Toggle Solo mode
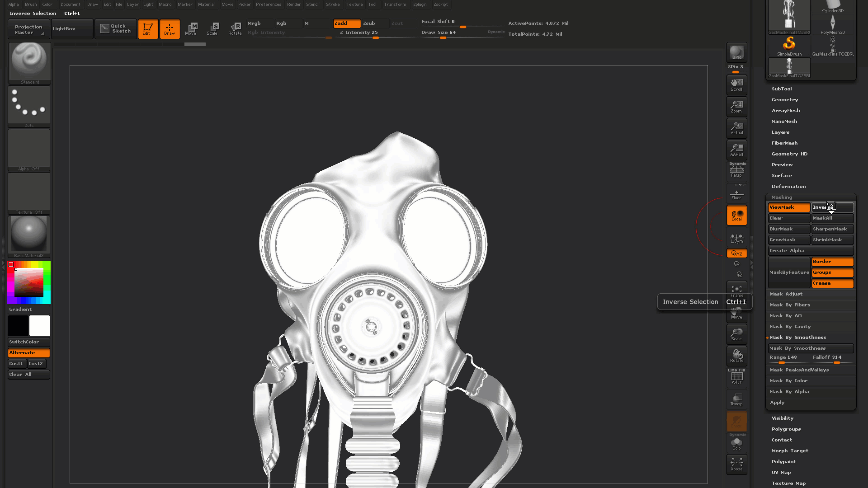The height and width of the screenshot is (488, 868). (736, 442)
